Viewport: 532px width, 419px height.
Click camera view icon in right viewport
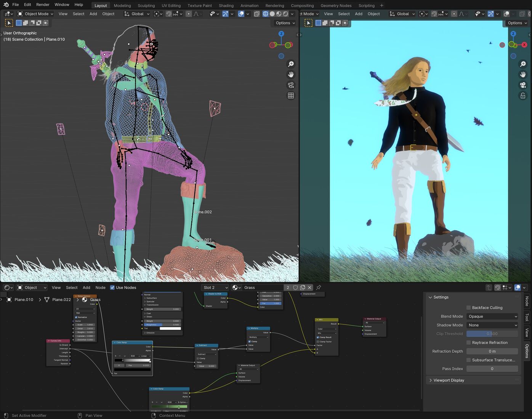(523, 85)
